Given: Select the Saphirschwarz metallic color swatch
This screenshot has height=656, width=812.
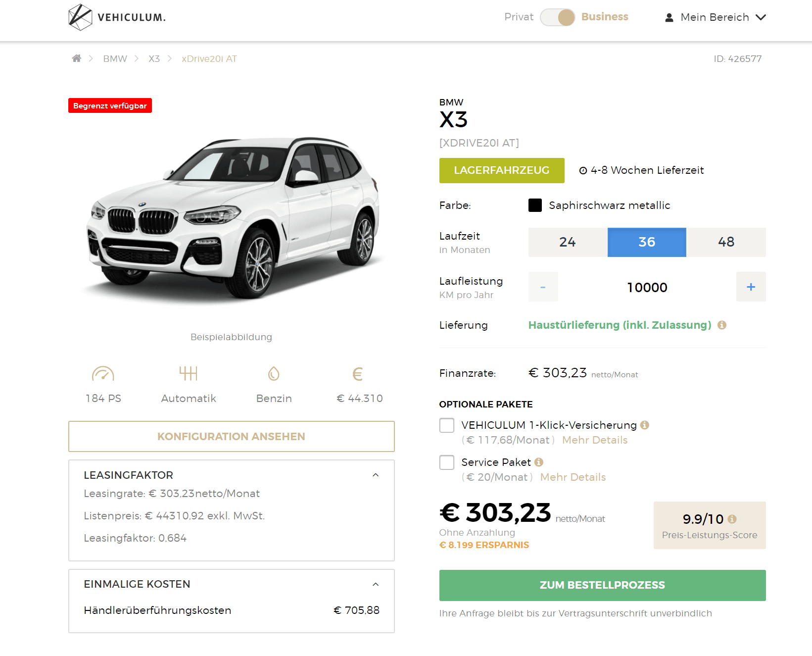Looking at the screenshot, I should tap(535, 205).
